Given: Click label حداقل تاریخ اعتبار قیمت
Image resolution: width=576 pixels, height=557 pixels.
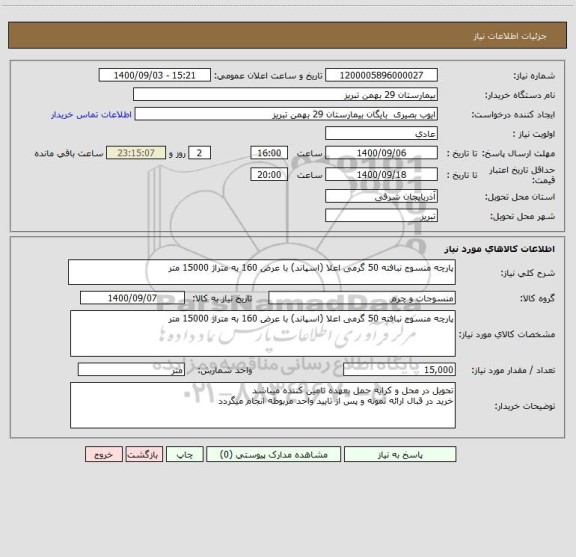Looking at the screenshot, I should [522, 175].
